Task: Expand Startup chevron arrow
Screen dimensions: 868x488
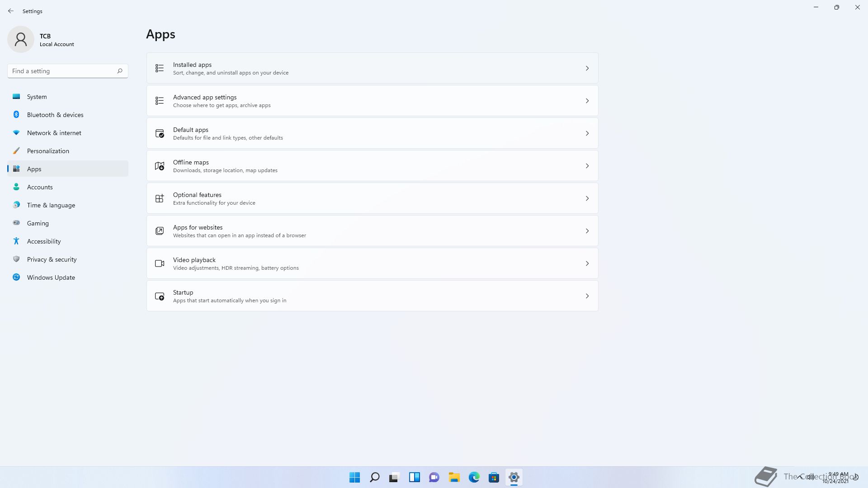Action: (x=587, y=296)
